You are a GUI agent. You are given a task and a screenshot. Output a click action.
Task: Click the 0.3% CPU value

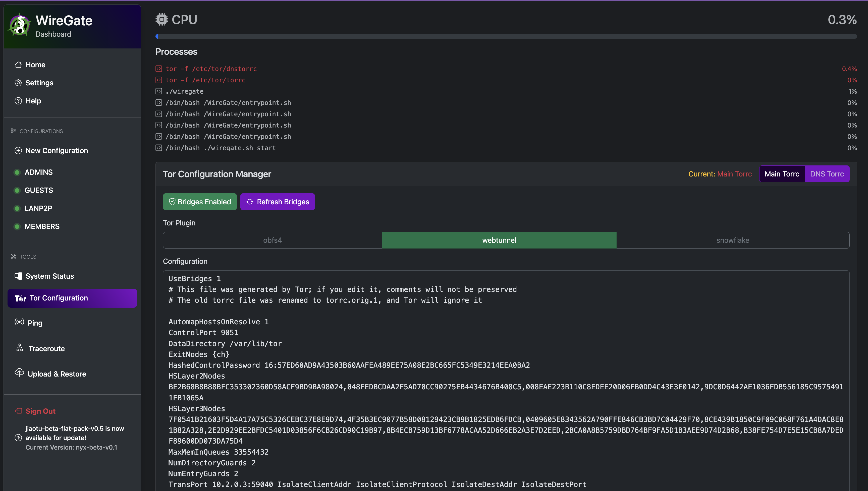[842, 20]
